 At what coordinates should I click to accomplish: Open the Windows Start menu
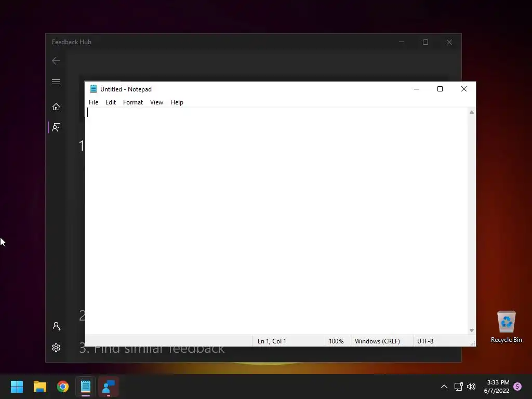[17, 387]
